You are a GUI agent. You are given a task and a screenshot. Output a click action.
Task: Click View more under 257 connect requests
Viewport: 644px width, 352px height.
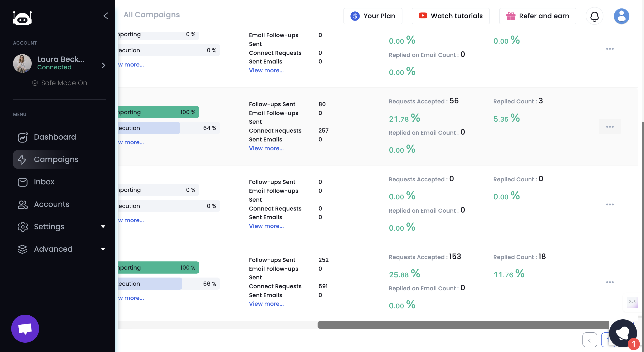point(266,148)
